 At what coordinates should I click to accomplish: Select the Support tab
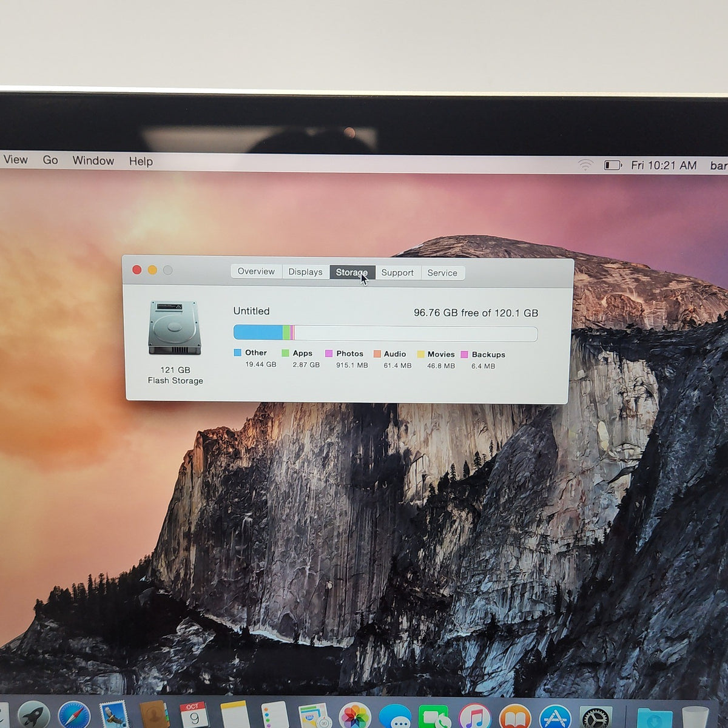coord(397,273)
